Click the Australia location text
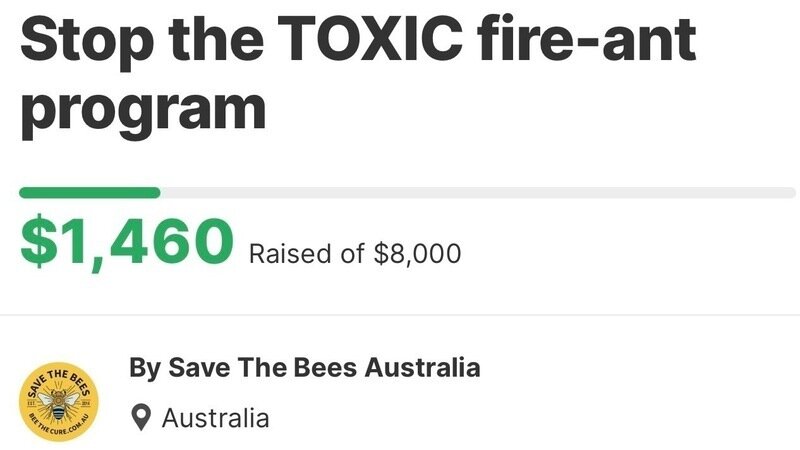800x450 pixels. (215, 417)
